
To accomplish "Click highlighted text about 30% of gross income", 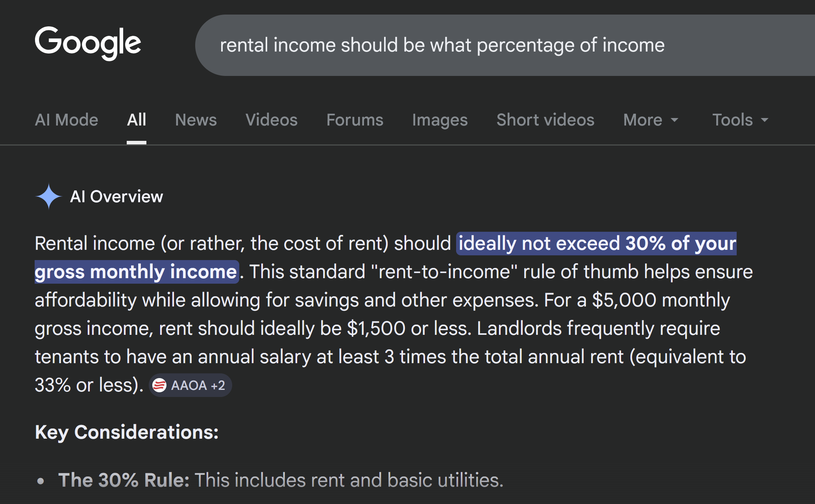I will [x=596, y=244].
